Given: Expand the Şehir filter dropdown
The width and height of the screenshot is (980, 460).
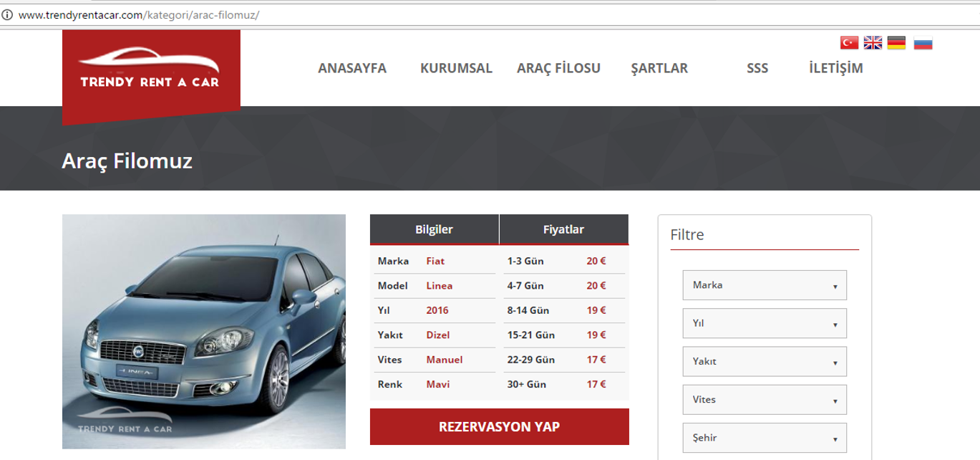Looking at the screenshot, I should (765, 438).
